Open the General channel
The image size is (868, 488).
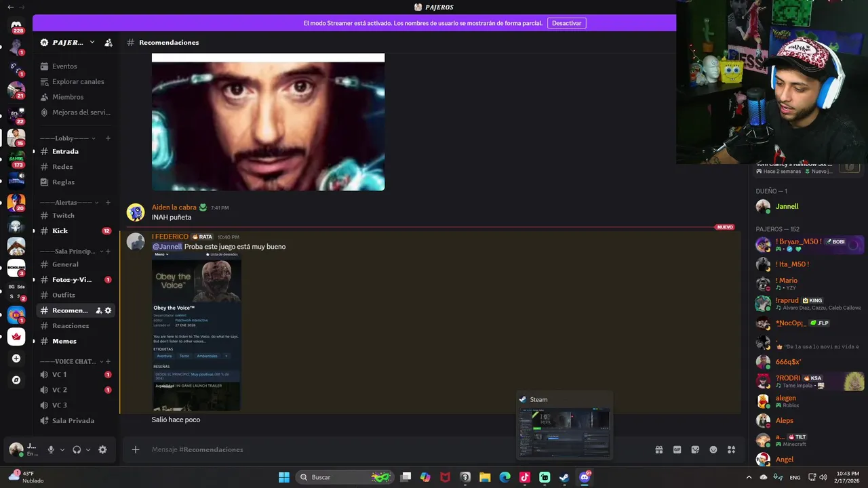(75, 264)
